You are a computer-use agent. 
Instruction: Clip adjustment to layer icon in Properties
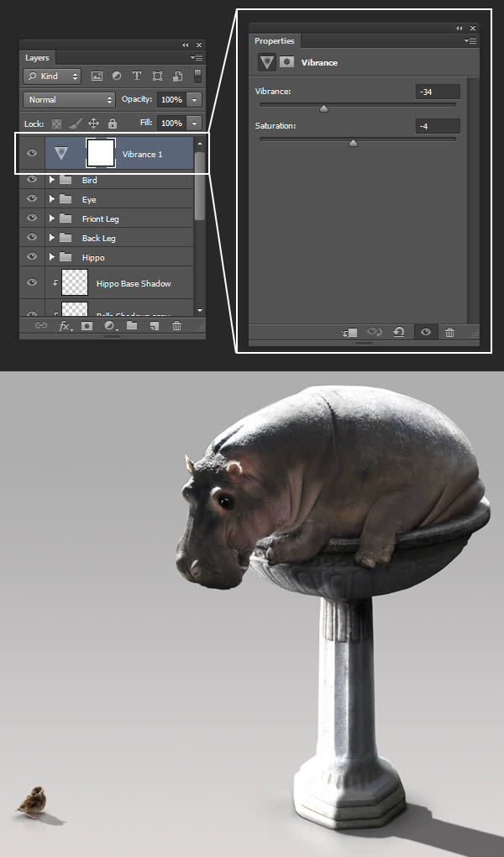pos(349,333)
